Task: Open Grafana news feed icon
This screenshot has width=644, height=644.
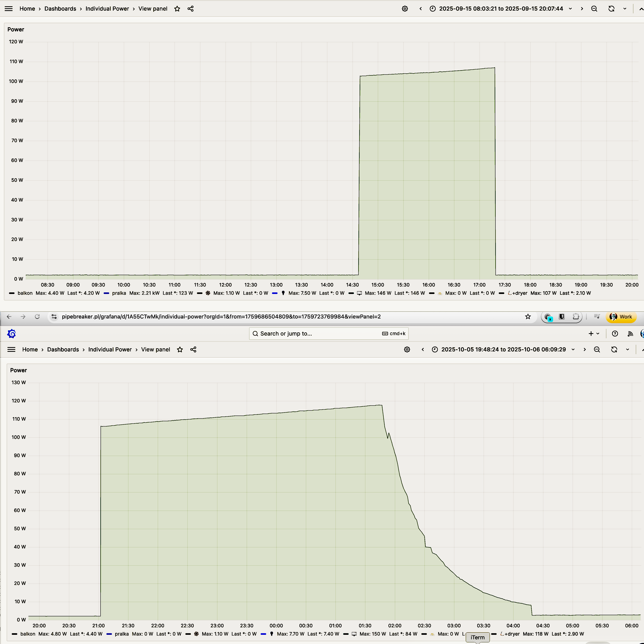Action: [x=630, y=334]
